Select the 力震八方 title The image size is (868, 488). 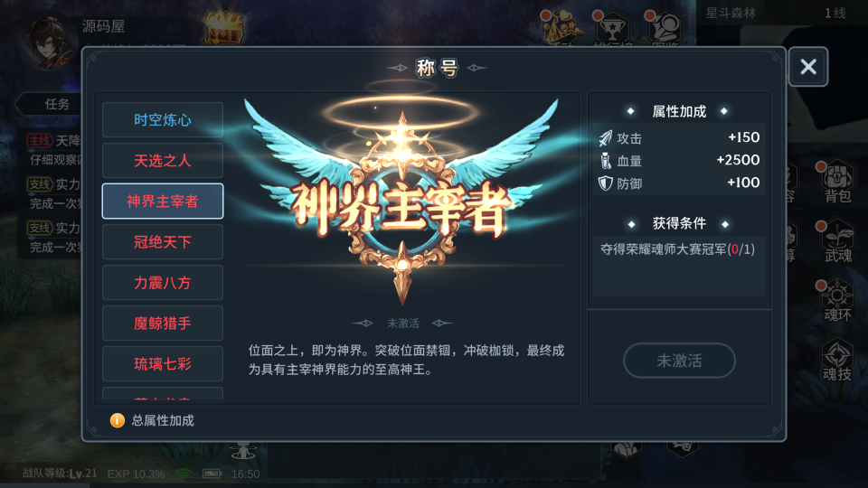point(163,283)
